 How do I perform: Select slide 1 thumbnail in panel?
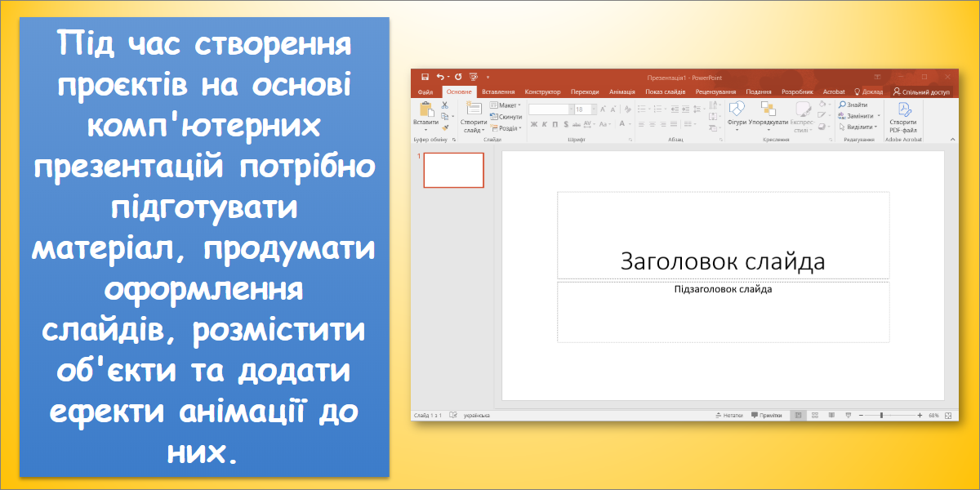click(x=453, y=170)
